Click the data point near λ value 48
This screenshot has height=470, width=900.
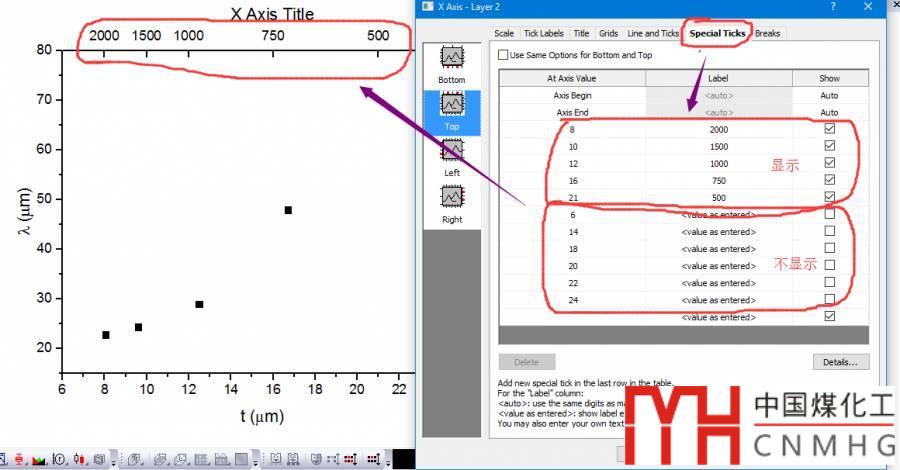pyautogui.click(x=288, y=210)
